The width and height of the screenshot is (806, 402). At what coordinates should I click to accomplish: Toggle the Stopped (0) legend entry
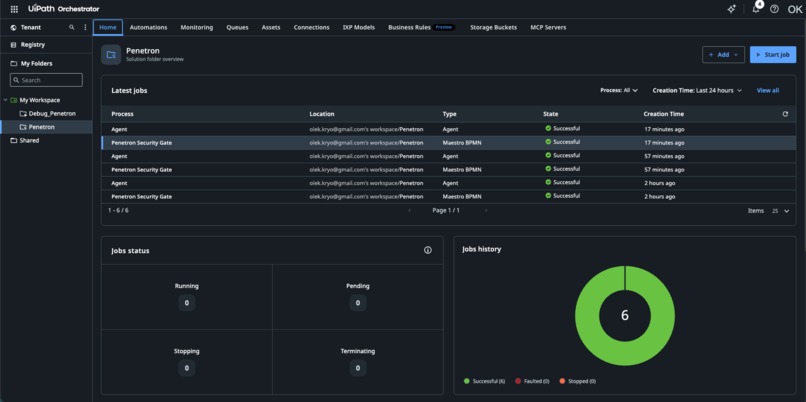pos(577,381)
